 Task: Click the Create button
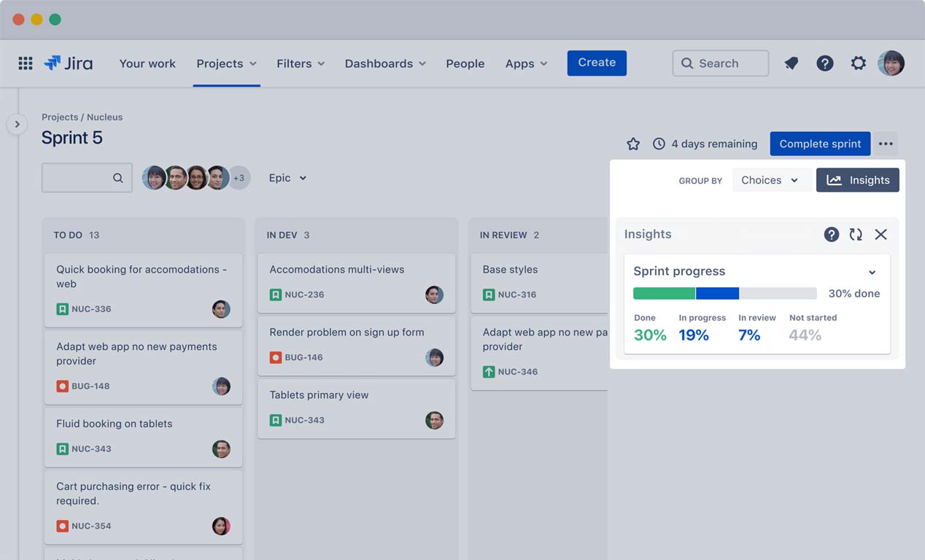click(597, 63)
